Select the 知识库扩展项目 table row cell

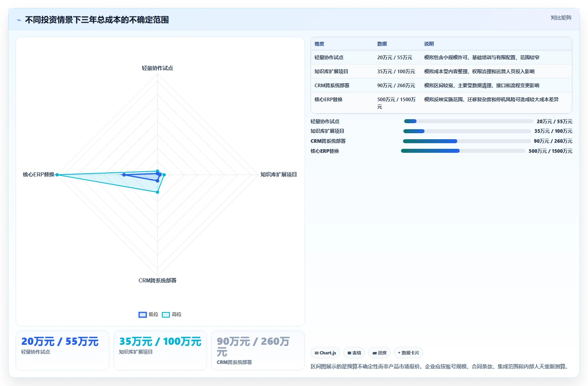(331, 72)
